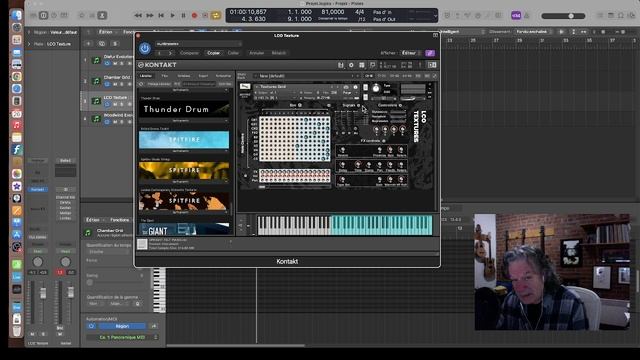This screenshot has width=640, height=360.
Task: Open the Éditeur view dropdown
Action: click(411, 53)
